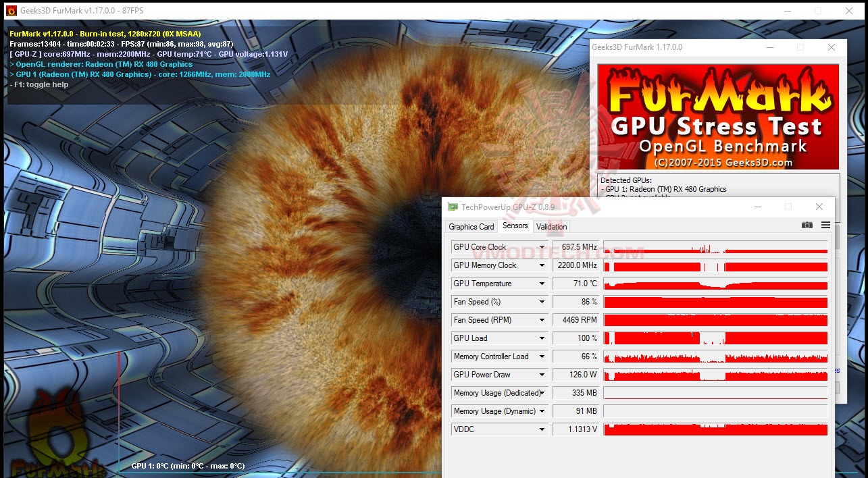Expand the VDDC sensor dropdown
This screenshot has width=868, height=478.
tap(542, 429)
